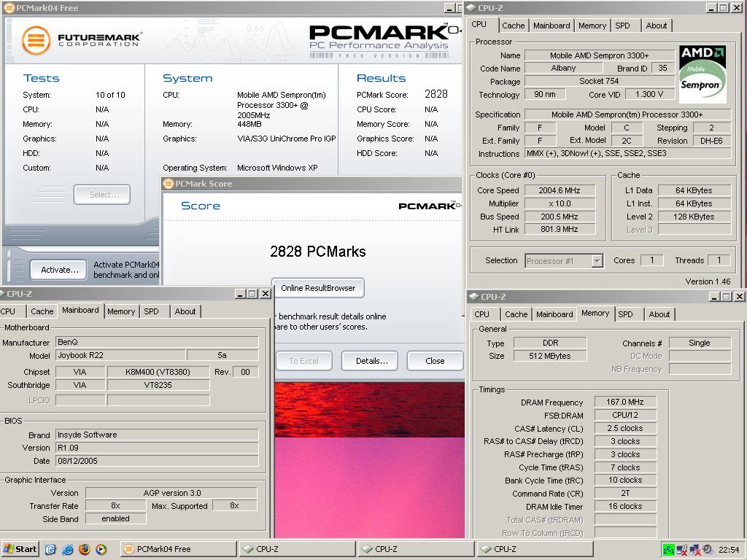Click the green network activity tray icon
This screenshot has width=747, height=560.
pos(668,550)
